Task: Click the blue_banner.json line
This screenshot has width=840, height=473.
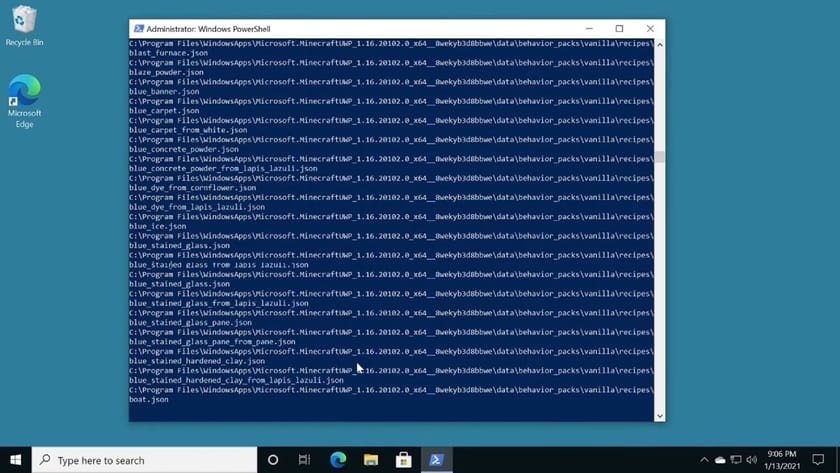Action: pyautogui.click(x=164, y=92)
